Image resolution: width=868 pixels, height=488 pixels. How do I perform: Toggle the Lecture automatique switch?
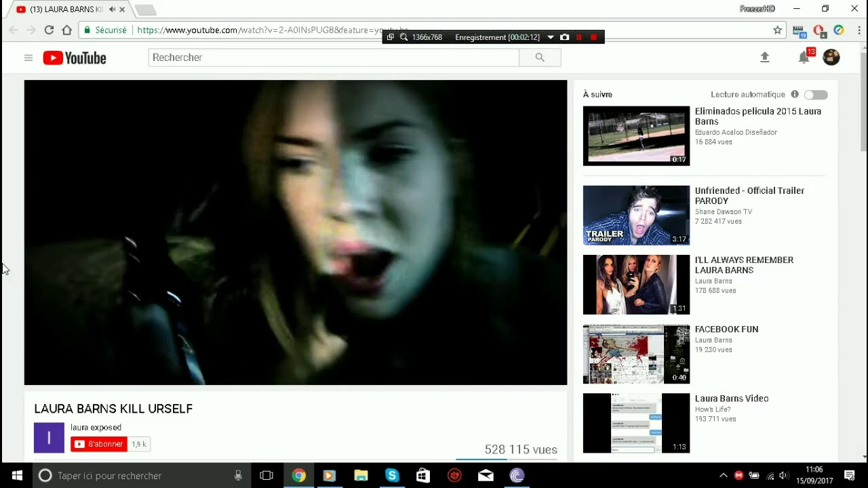[x=816, y=95]
